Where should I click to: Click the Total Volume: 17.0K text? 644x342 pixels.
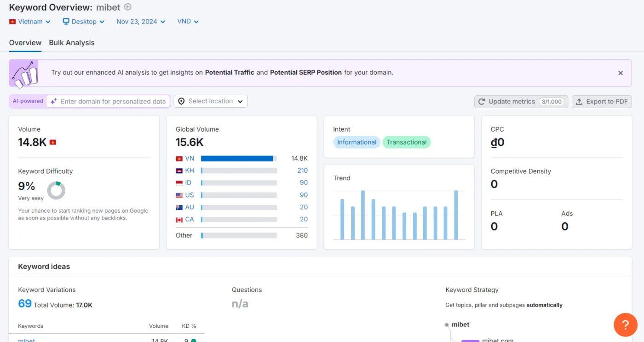[x=63, y=305]
